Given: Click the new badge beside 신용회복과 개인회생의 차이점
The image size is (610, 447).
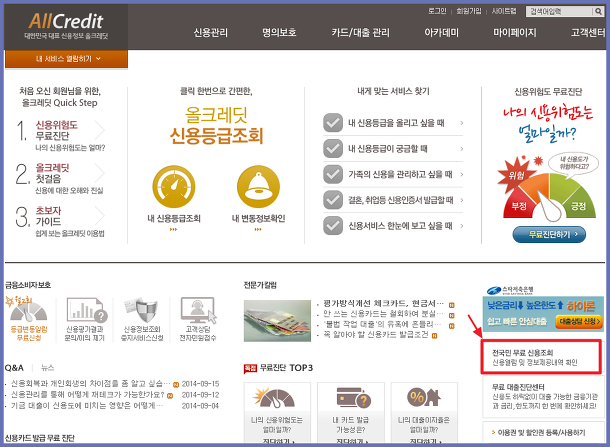Looking at the screenshot, I should click(x=176, y=384).
